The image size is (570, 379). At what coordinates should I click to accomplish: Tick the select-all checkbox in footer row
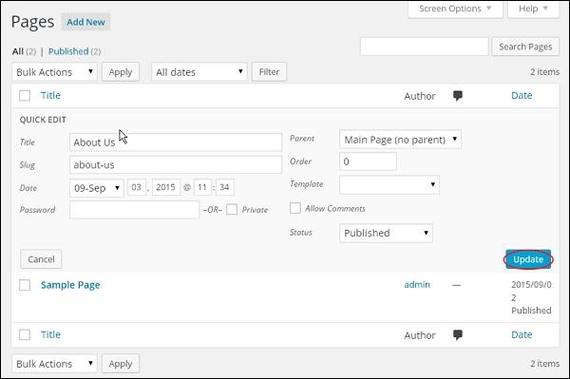25,335
